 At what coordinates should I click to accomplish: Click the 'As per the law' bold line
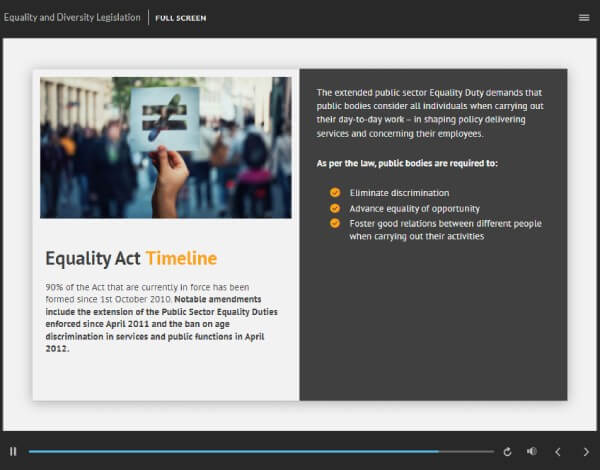click(407, 163)
